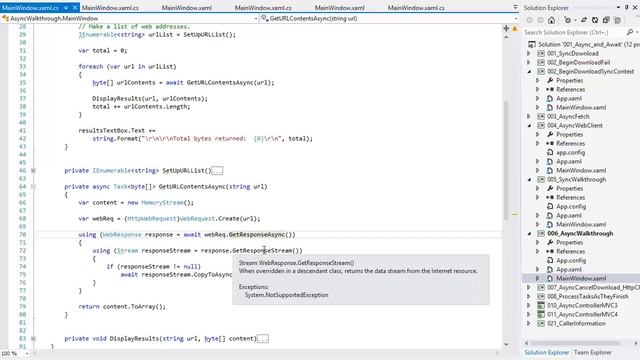Toggle the Show All Files icon
Screen dimensions: 640x360
pyautogui.click(x=618, y=20)
